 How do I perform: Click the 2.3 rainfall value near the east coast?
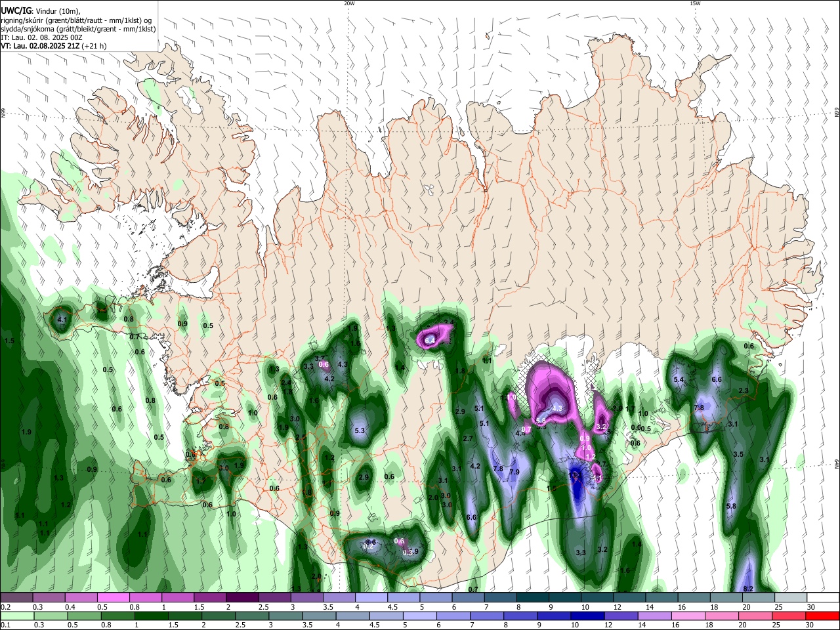(x=744, y=390)
